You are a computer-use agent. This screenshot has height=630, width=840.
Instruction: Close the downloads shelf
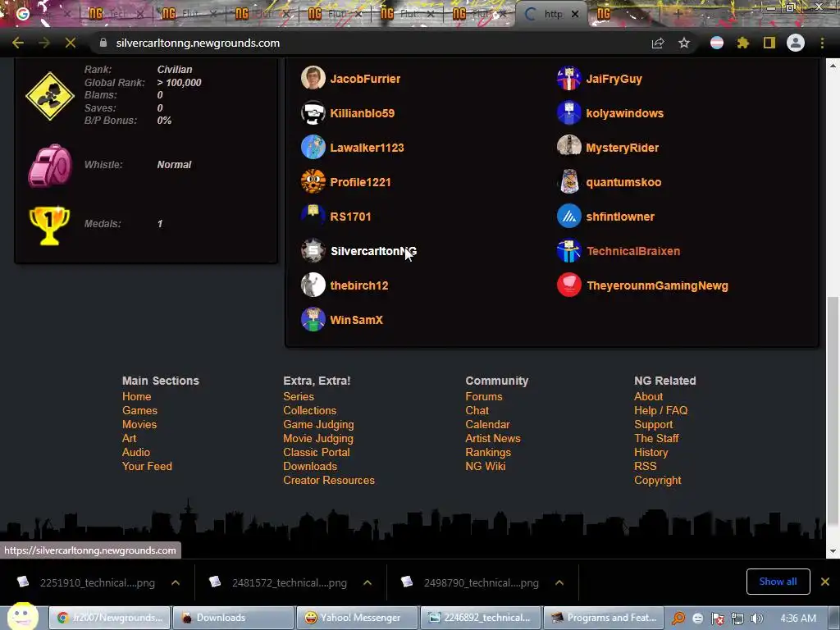click(825, 582)
